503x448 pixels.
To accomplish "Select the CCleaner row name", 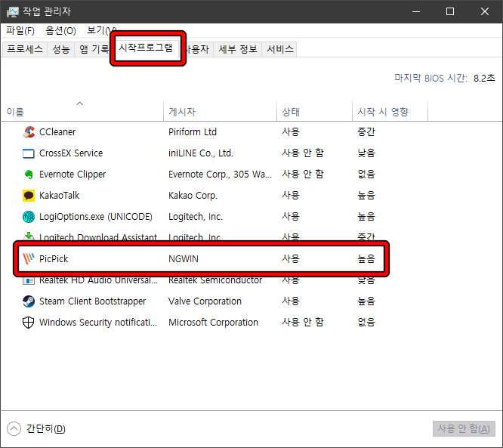I will 57,132.
